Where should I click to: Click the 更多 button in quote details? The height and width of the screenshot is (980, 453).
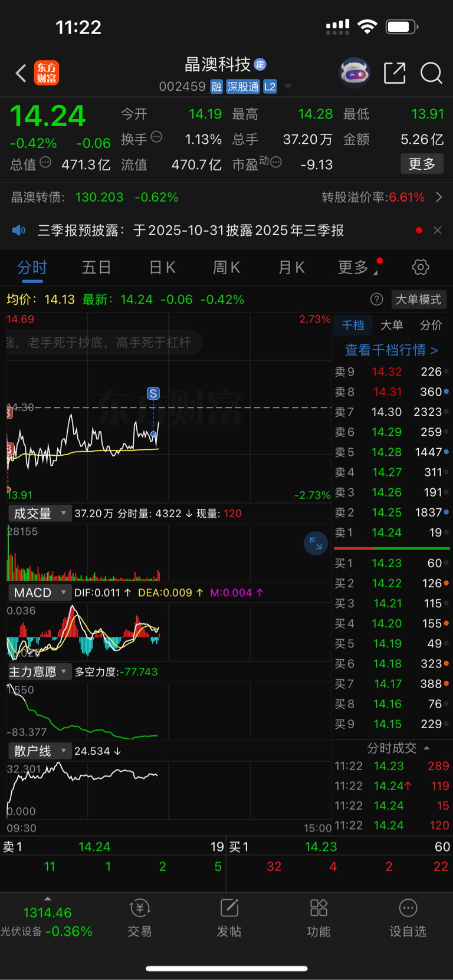pos(422,164)
